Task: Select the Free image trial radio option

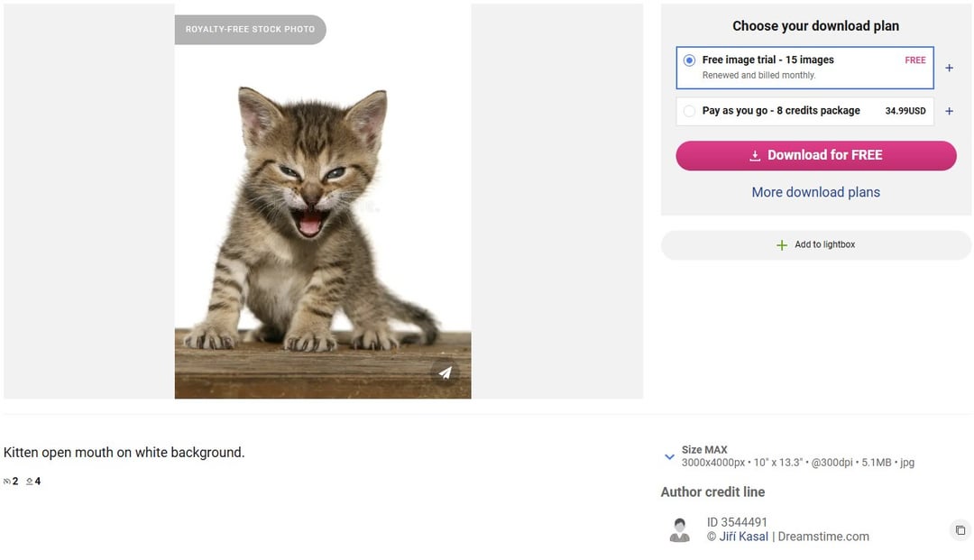Action: [x=689, y=60]
